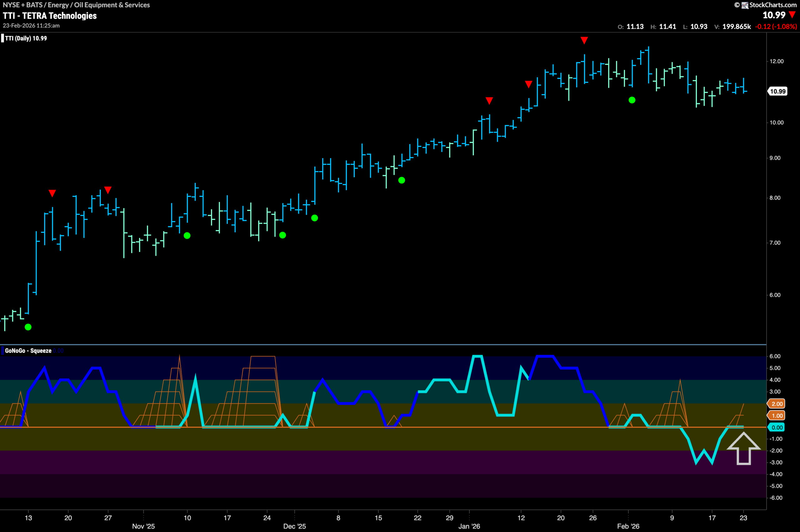Click the white 10.99 price label on axis
This screenshot has width=800, height=532.
point(777,91)
